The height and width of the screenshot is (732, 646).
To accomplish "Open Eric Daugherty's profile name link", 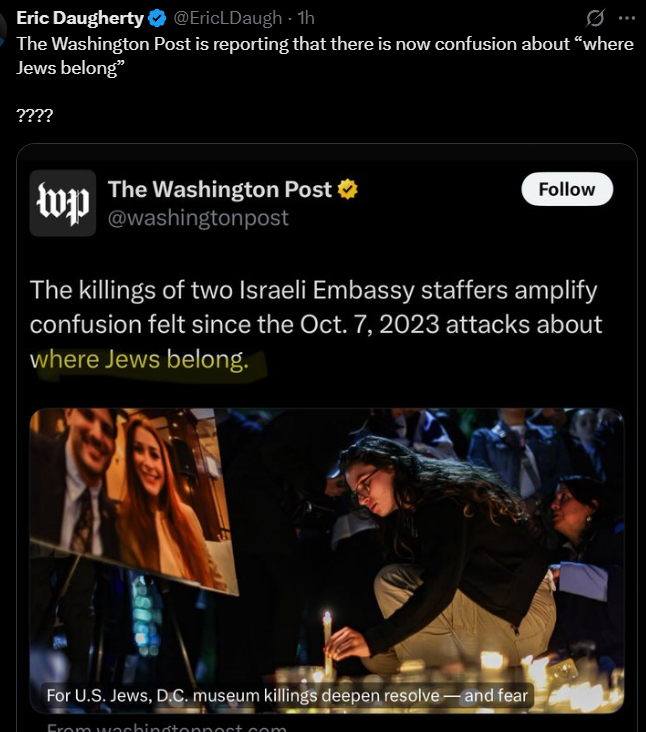I will (x=80, y=18).
